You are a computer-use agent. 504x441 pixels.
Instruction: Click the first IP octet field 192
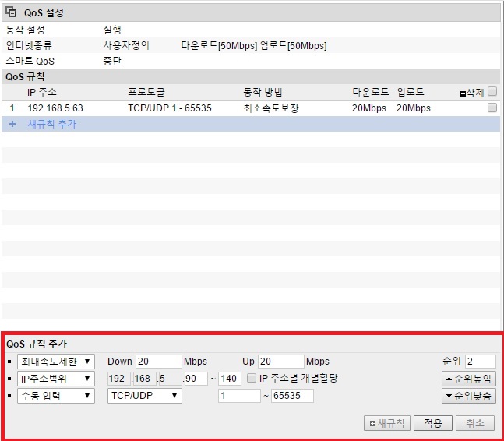coord(119,379)
